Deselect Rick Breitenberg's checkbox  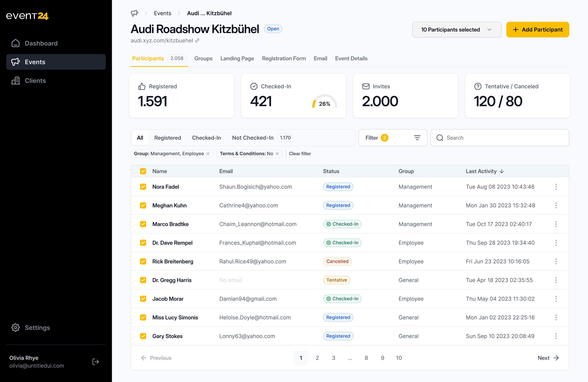coord(143,261)
